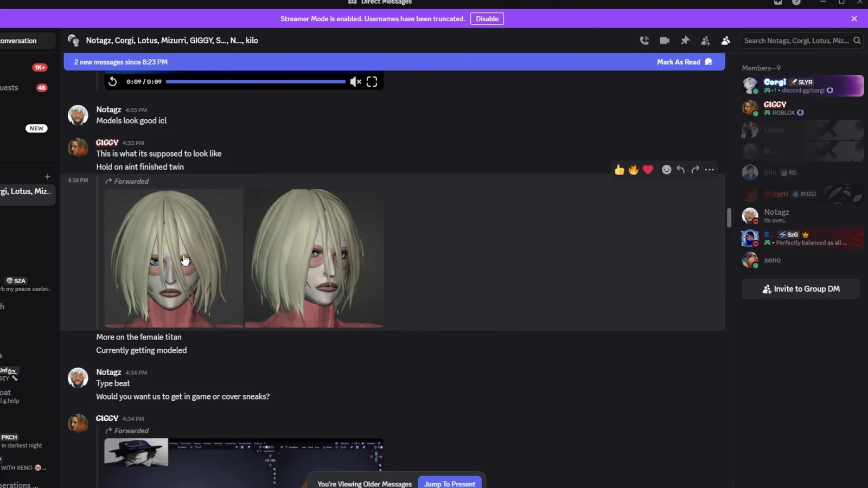
Task: Select the SzG crowned member entry
Action: 802,238
